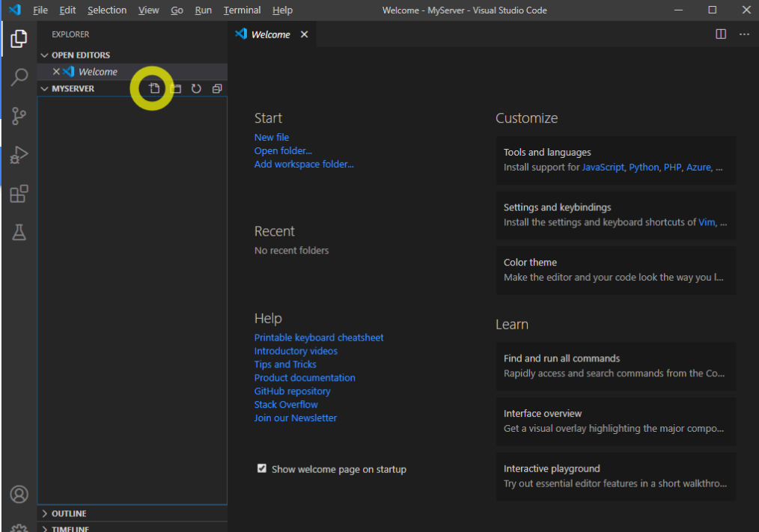Click the VS Code logo in title bar
This screenshot has height=532, width=759.
tap(15, 10)
